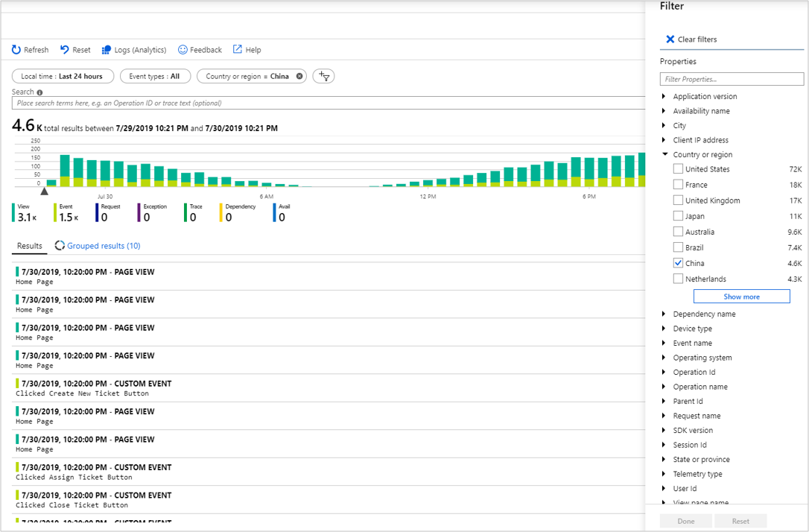
Task: Click the Refresh icon in toolbar
Action: point(16,50)
